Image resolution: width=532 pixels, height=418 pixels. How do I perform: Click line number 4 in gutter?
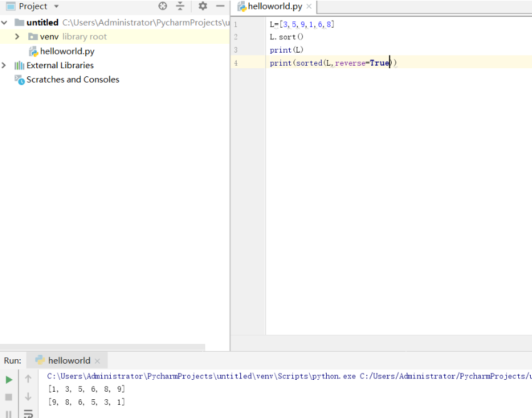point(235,63)
